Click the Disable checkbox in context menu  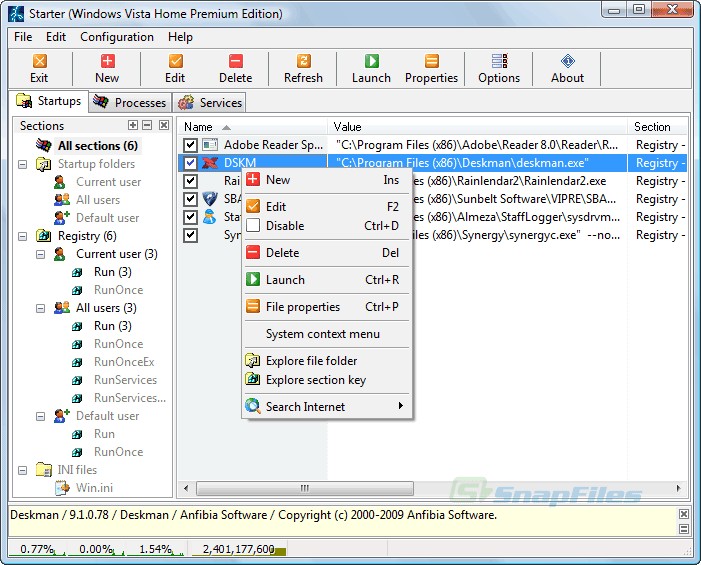(253, 225)
